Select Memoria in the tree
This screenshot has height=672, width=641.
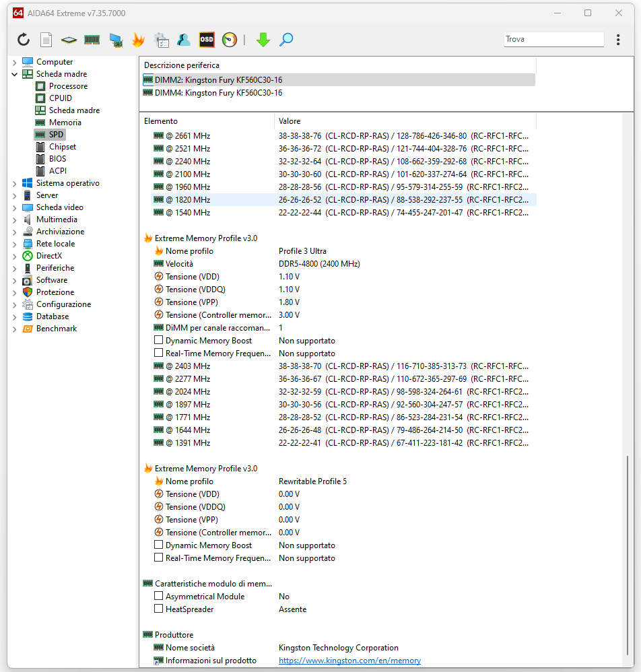coord(65,123)
